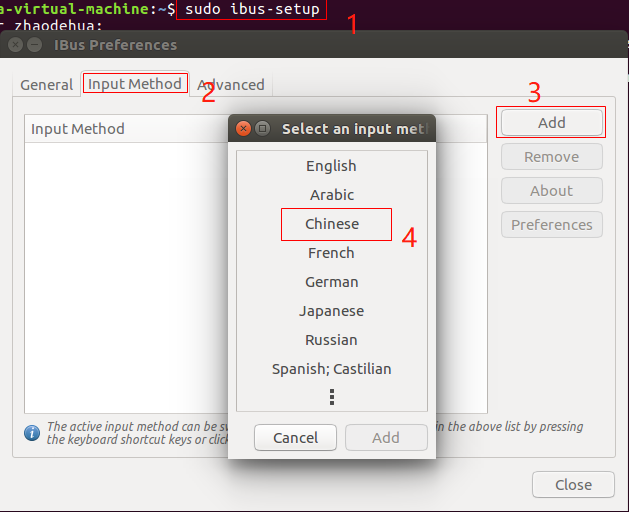
Task: Click the About button
Action: pos(552,191)
